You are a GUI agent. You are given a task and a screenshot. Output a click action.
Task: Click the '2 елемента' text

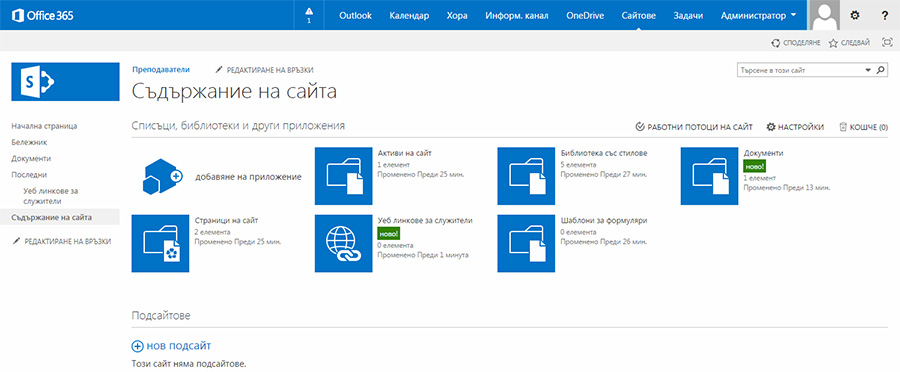point(212,232)
